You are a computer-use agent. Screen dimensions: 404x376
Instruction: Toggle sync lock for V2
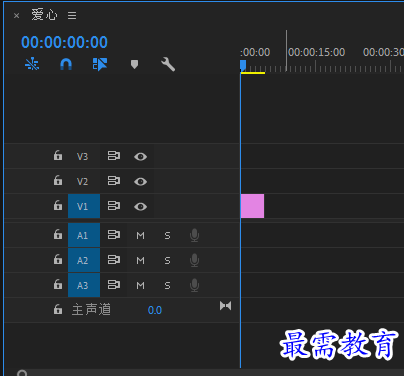114,181
